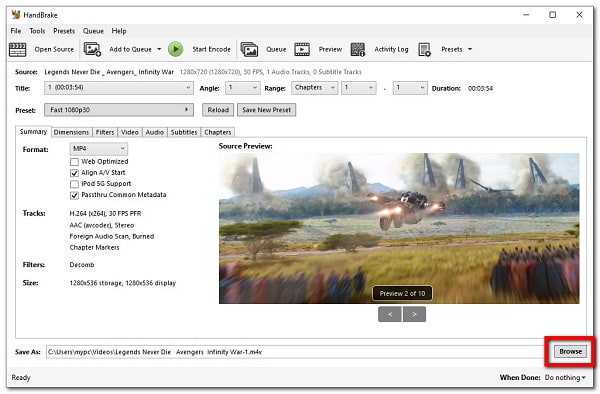Viewport: 600px width, 394px height.
Task: Click the Save New Preset button
Action: 266,110
